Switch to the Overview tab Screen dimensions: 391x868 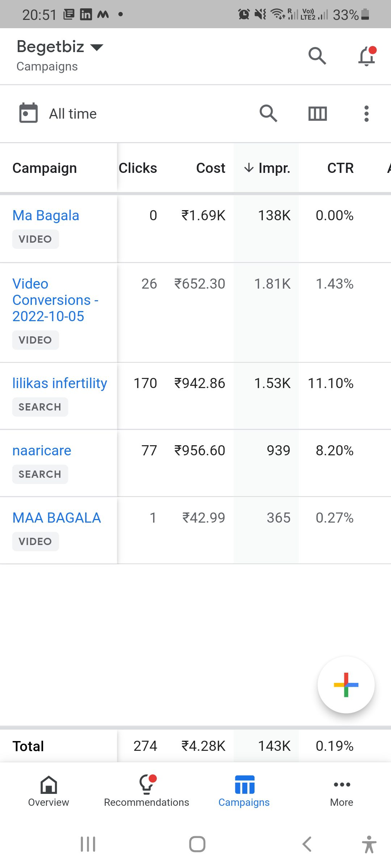(x=49, y=792)
